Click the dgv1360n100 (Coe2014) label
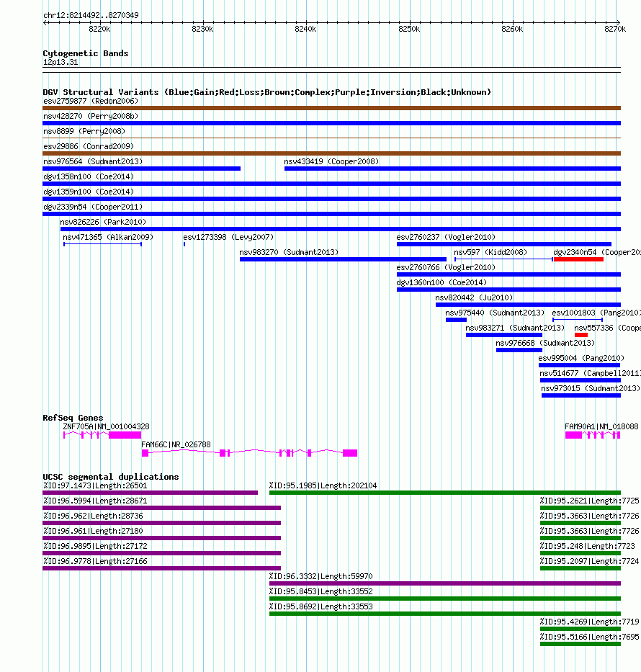 [x=441, y=282]
